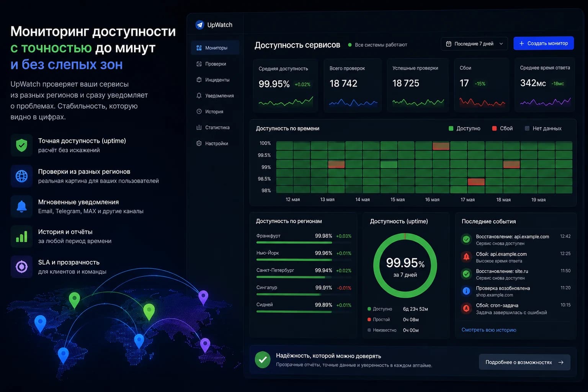Click Сидней 99.89% value
The width and height of the screenshot is (588, 392).
(x=323, y=305)
